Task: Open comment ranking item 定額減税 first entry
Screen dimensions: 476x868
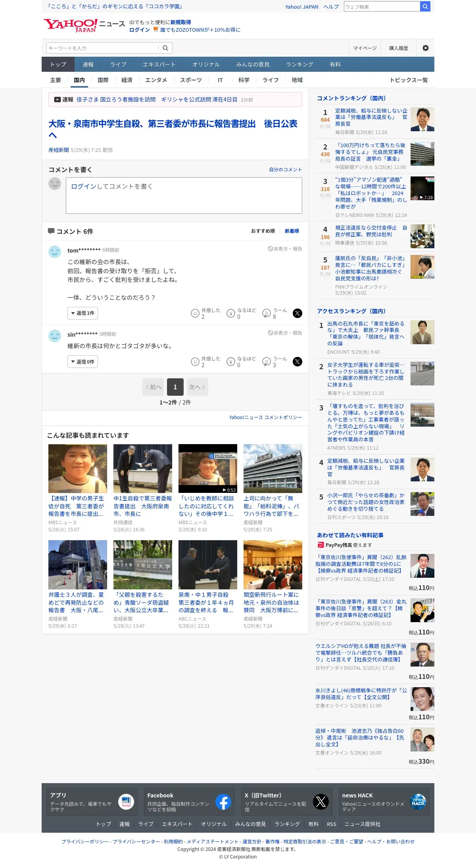Action: point(371,117)
